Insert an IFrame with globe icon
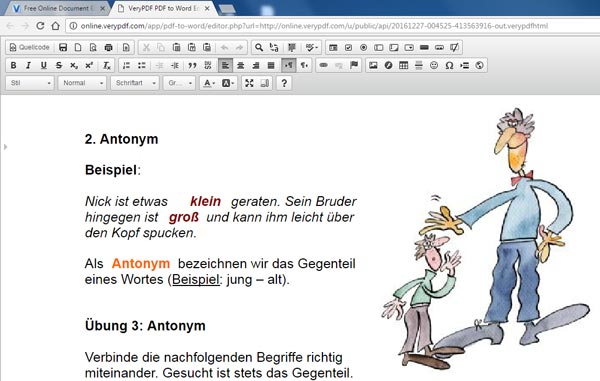 pos(479,65)
